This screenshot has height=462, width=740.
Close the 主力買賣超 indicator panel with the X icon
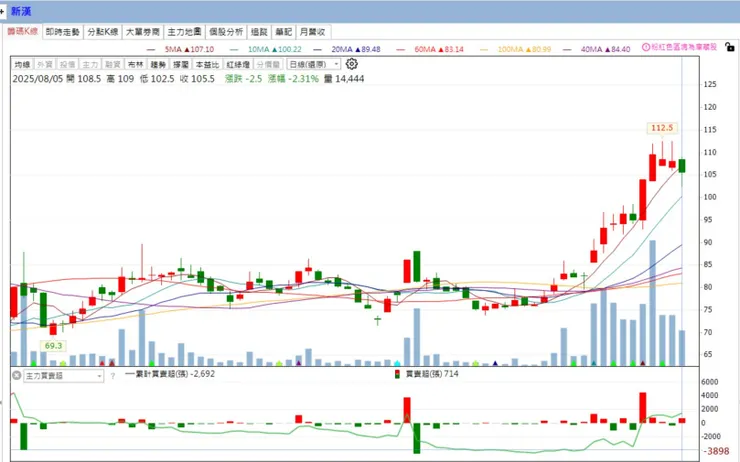17,376
